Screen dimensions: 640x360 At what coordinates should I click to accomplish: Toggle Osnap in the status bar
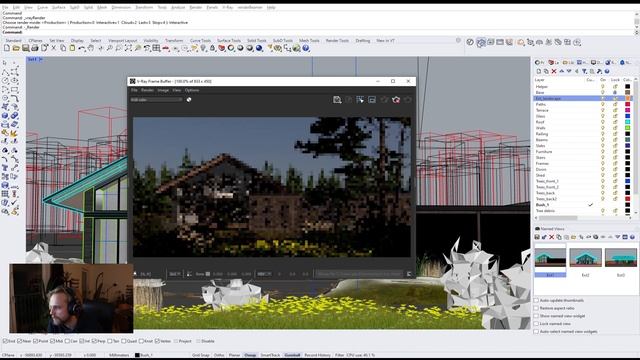(x=250, y=355)
